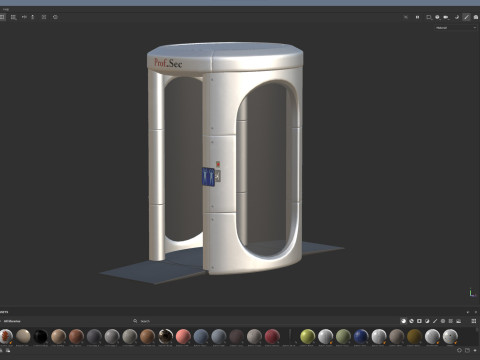Switch to the rendering mode icon
This screenshot has height=360, width=480.
coord(476,17)
